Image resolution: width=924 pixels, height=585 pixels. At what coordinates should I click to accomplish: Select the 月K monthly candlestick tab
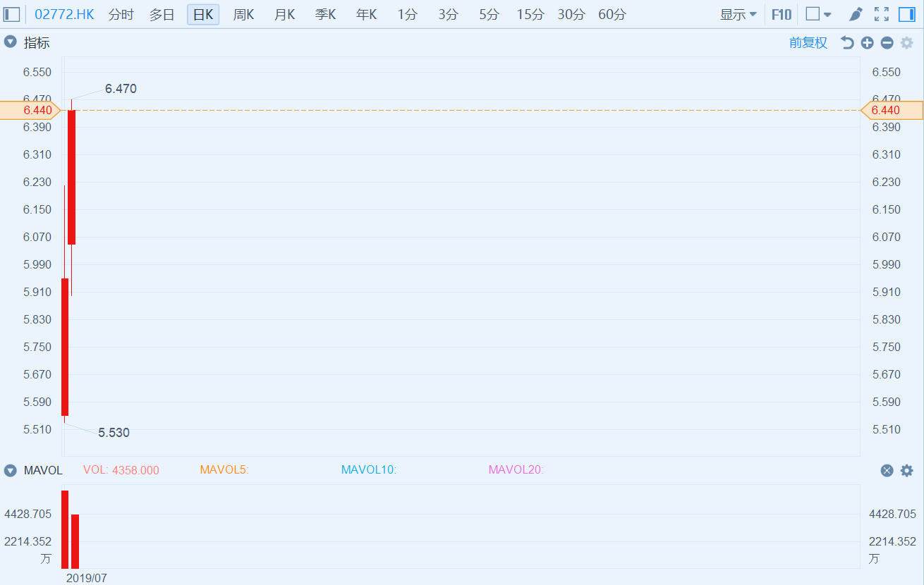point(284,14)
